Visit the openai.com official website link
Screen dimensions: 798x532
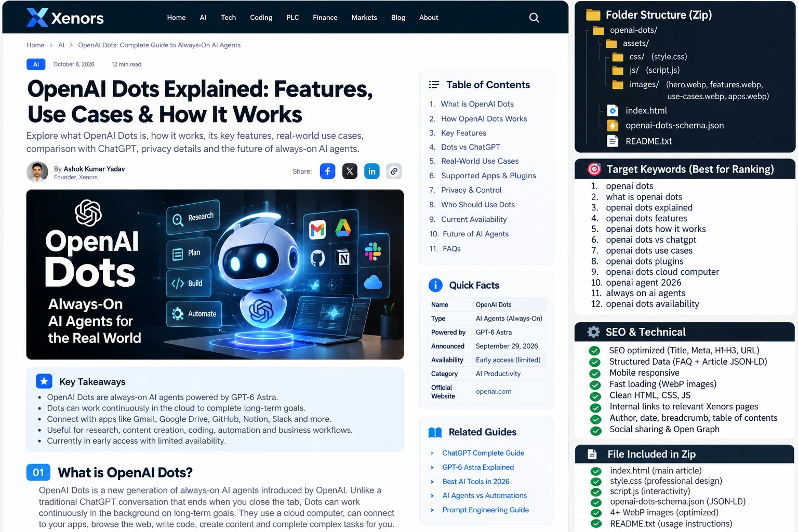pos(494,391)
